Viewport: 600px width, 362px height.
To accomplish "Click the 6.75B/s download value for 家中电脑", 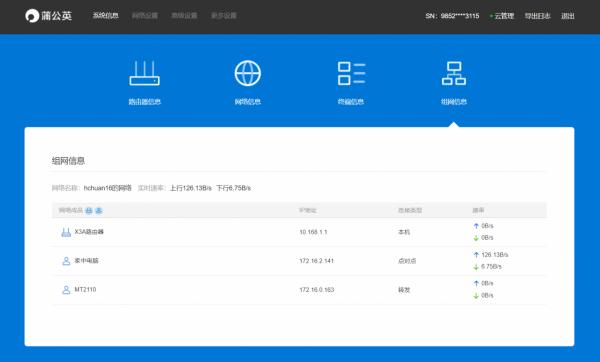I will click(x=491, y=267).
